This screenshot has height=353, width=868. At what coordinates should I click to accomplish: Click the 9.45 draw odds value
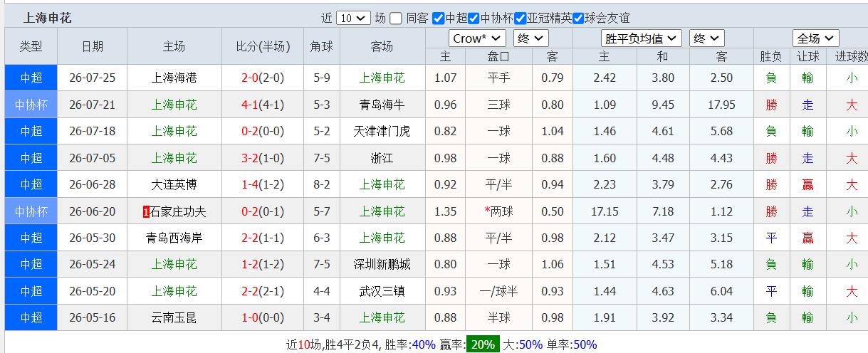click(663, 105)
